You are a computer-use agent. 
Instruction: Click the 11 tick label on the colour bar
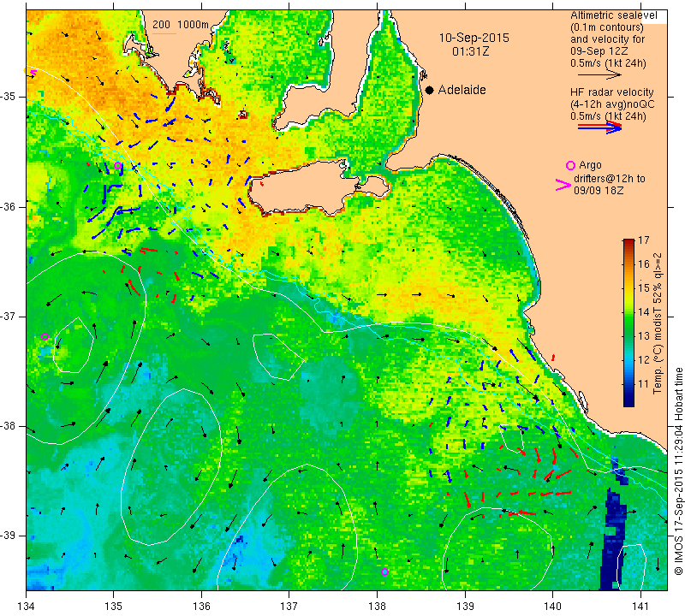[644, 384]
